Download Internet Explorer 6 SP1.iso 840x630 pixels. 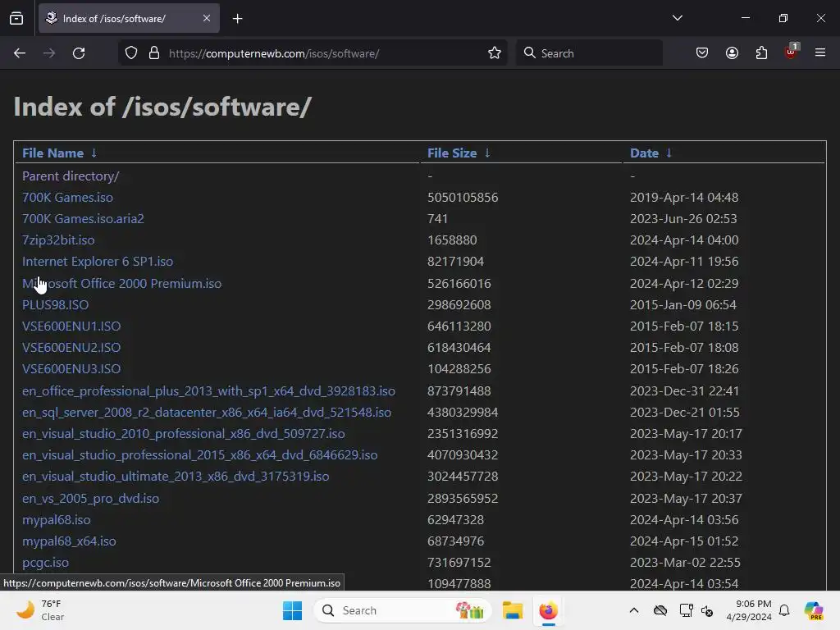98,262
